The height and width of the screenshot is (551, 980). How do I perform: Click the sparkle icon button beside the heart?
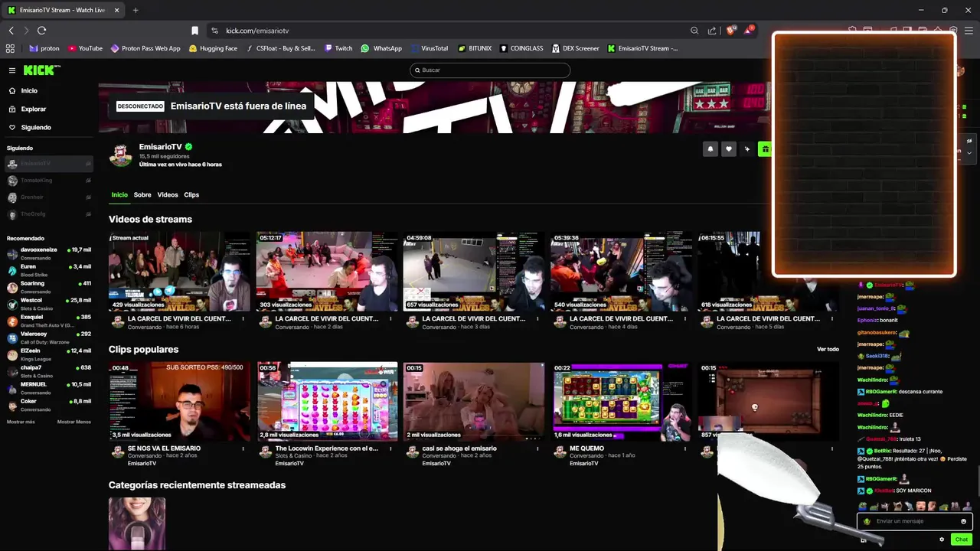747,149
